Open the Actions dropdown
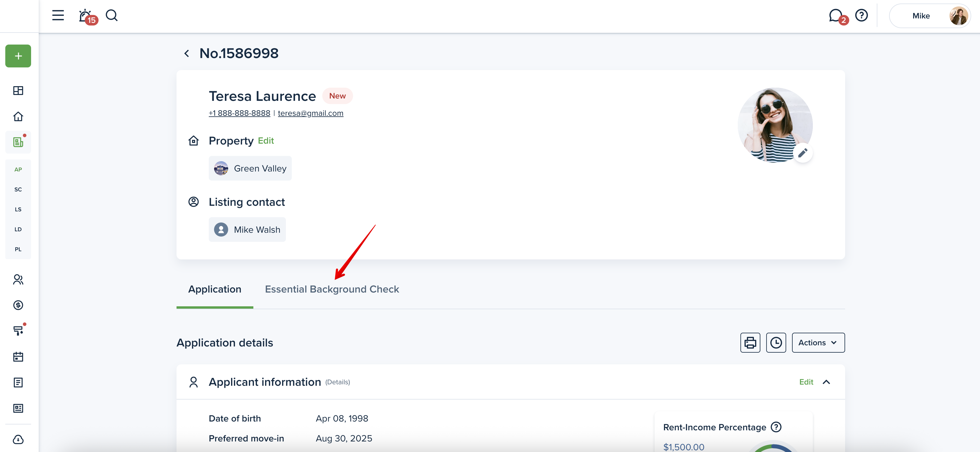 pyautogui.click(x=818, y=343)
